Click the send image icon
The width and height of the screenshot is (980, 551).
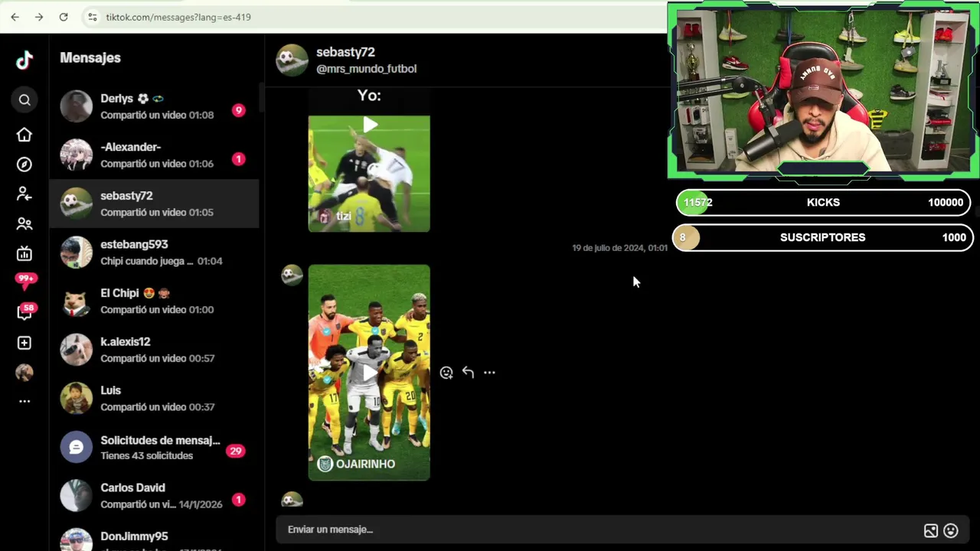(930, 530)
